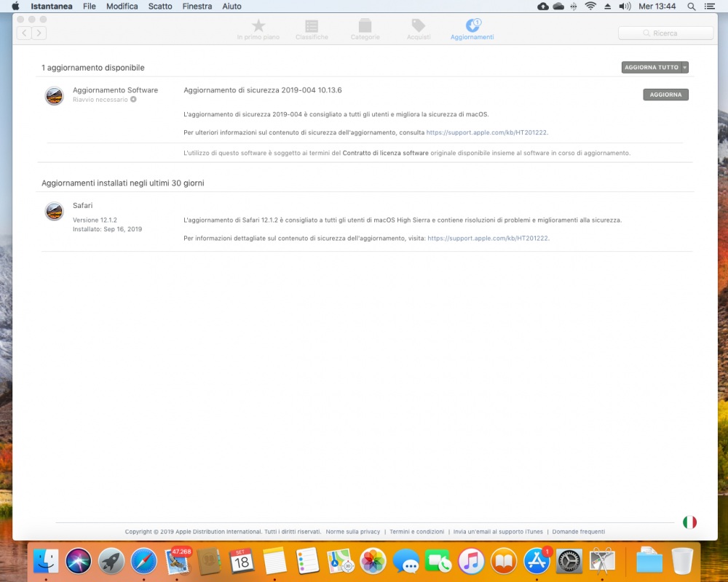Click the volume icon in menu bar
This screenshot has height=582, width=728.
[625, 6]
